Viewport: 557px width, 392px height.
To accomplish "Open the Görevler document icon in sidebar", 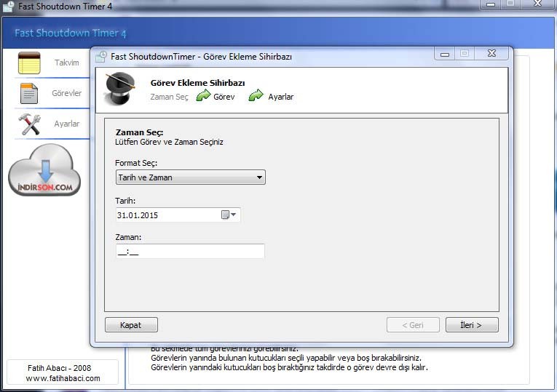I will coord(29,93).
